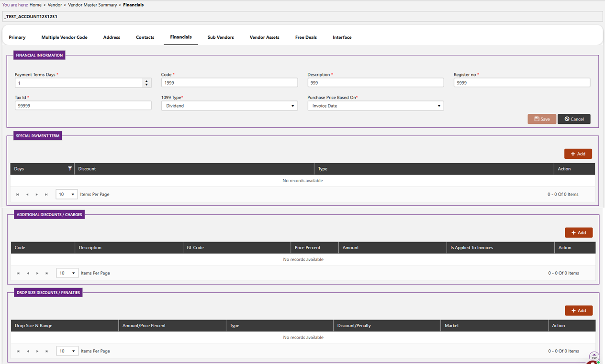
Task: Click the Save button
Action: [x=542, y=119]
